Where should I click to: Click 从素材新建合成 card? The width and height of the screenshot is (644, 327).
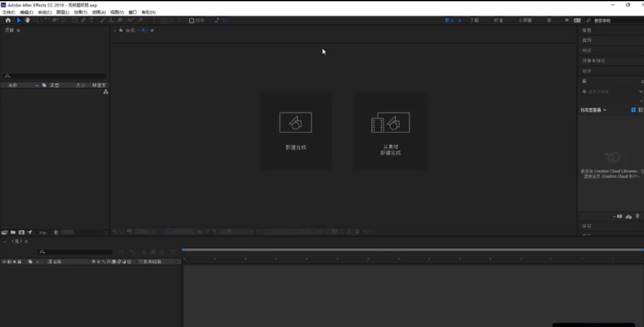pos(390,131)
